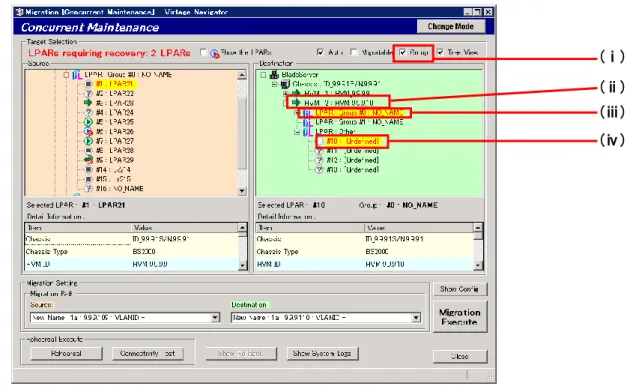Collapse the HVM 2 node

coord(286,103)
